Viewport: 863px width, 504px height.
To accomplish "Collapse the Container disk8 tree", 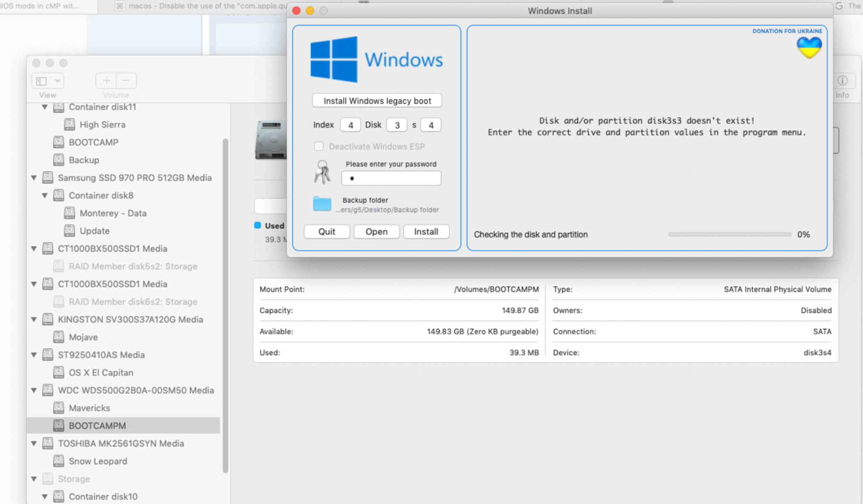I will point(45,195).
